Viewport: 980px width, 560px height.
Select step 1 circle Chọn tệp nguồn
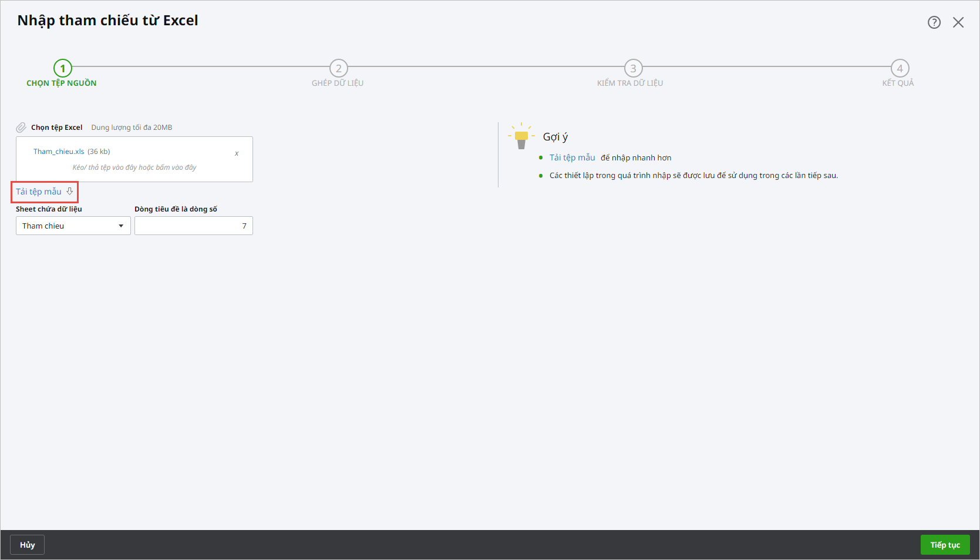[x=63, y=68]
